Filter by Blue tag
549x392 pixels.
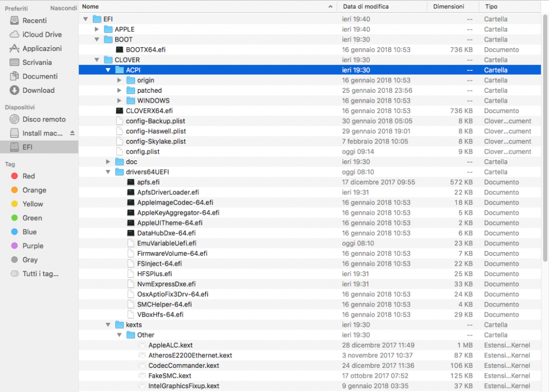pyautogui.click(x=24, y=232)
